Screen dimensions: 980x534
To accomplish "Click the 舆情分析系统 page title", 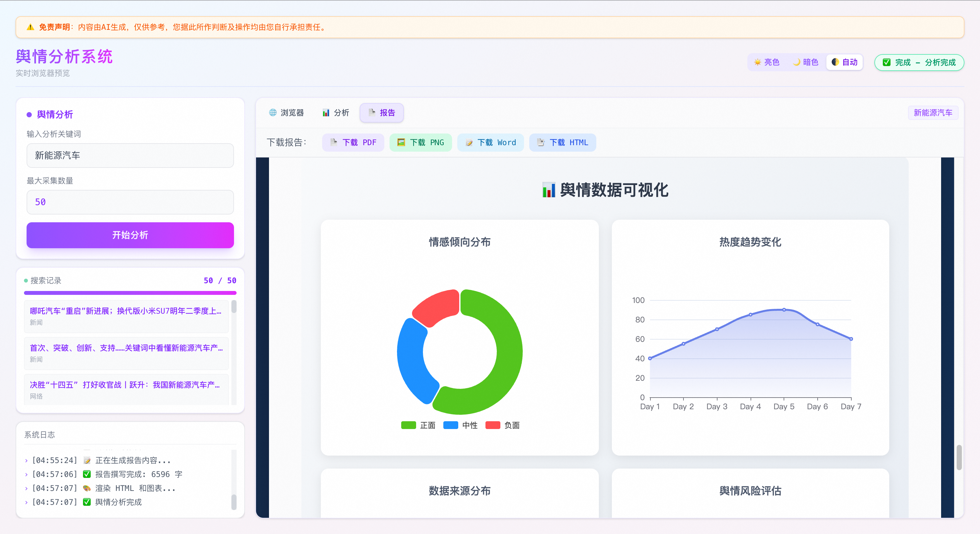I will (x=64, y=57).
